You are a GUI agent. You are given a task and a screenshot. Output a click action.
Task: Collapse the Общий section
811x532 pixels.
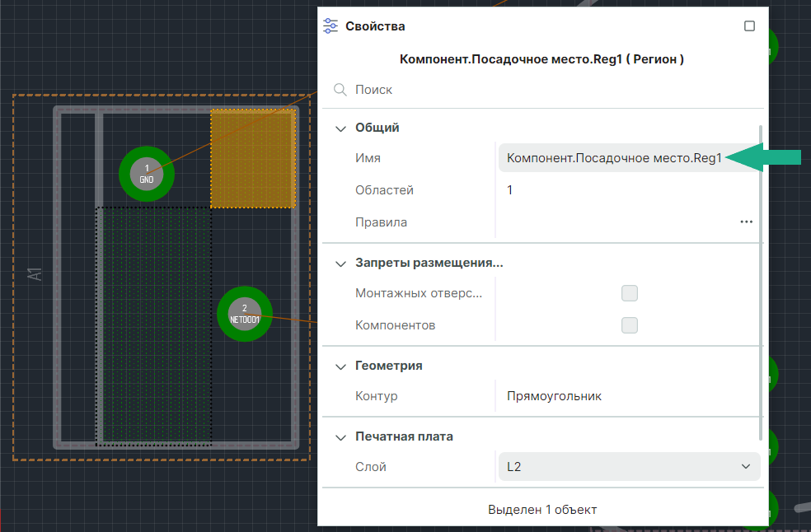[x=340, y=128]
